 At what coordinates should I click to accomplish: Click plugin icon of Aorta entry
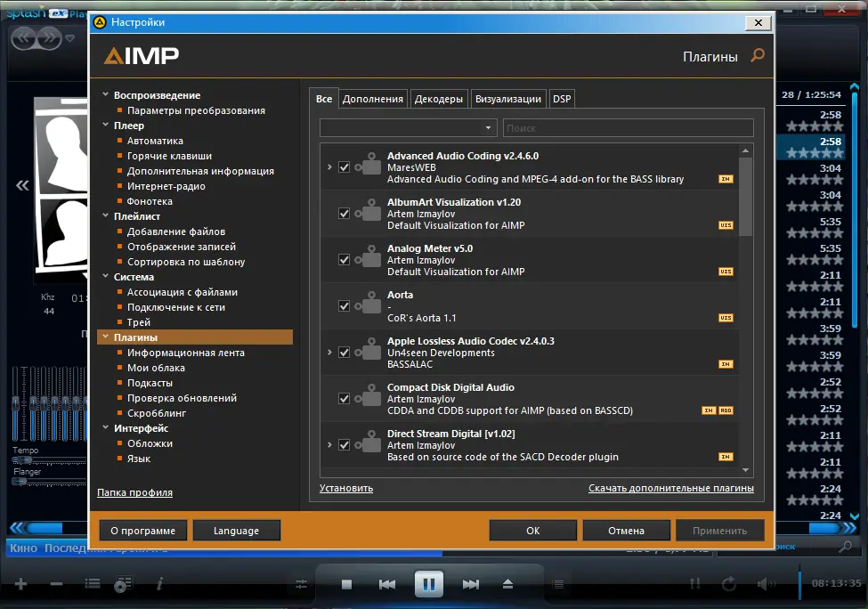pyautogui.click(x=368, y=304)
